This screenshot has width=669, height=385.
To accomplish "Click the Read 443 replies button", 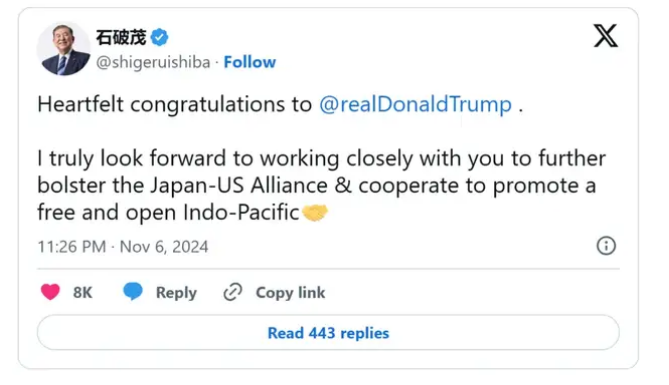I will coord(328,332).
